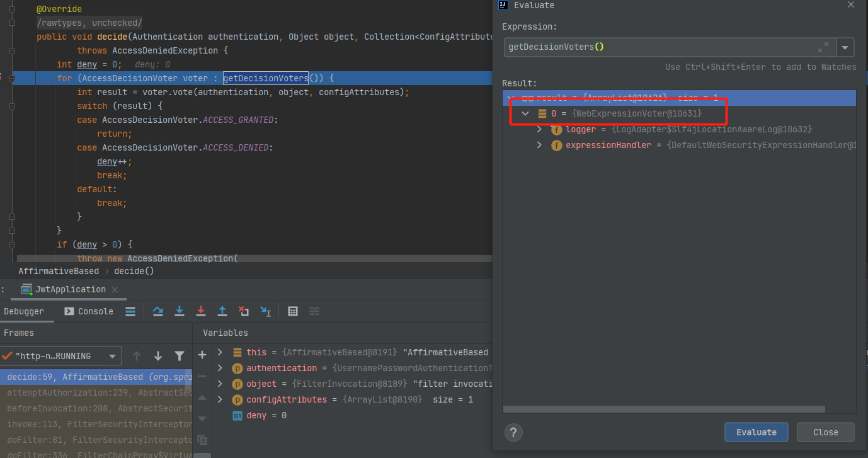Click the Variables panel header

(226, 333)
